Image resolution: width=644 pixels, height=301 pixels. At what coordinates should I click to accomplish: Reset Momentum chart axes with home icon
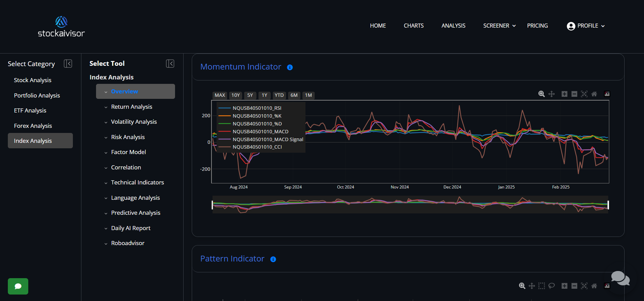click(x=594, y=94)
